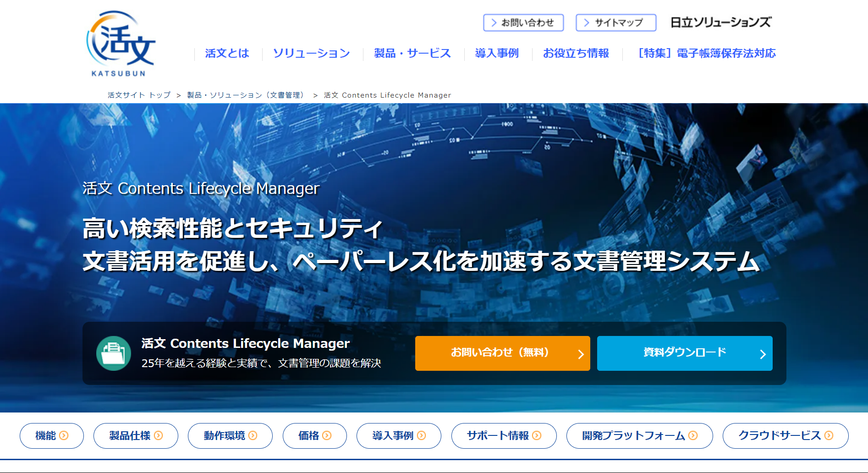This screenshot has width=868, height=473.
Task: Click arrow icon next to 価格
Action: tap(327, 435)
